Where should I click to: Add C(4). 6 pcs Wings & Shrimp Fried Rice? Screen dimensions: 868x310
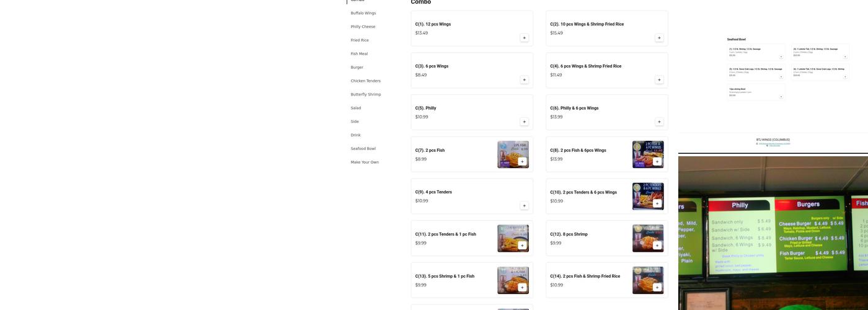click(x=659, y=80)
